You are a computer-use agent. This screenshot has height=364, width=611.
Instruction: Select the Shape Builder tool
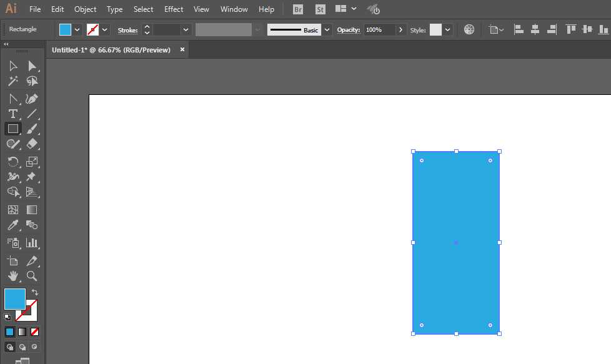(13, 192)
